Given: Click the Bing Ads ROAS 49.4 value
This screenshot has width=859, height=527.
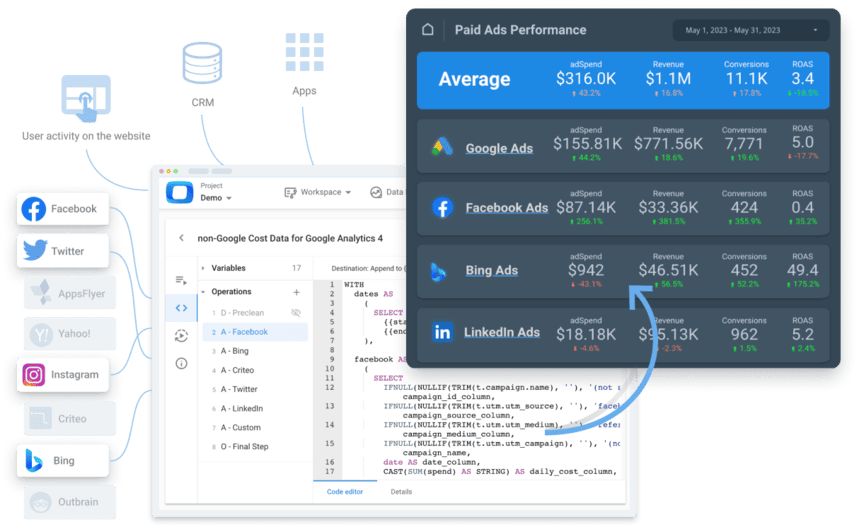Looking at the screenshot, I should 803,270.
